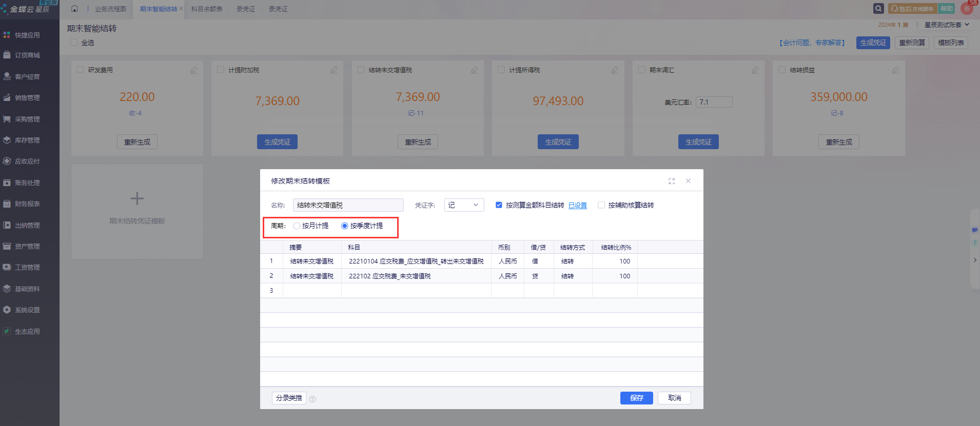Focus the 名称 input field
The width and height of the screenshot is (980, 426).
click(348, 205)
